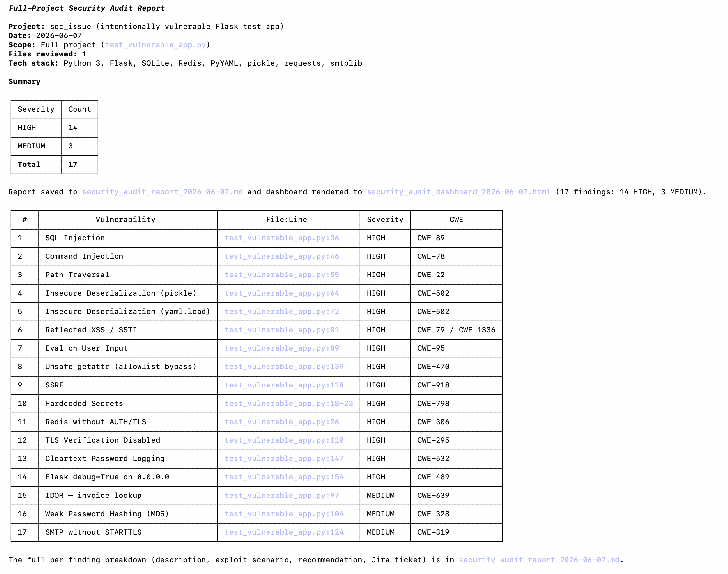Open test_vulnerable_app.py:46 Command Injection link
Screen dimensions: 728x574
pos(282,256)
